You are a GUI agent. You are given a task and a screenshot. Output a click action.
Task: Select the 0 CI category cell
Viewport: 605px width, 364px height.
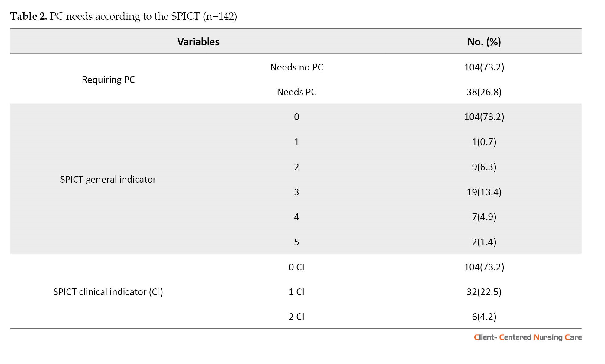click(296, 267)
